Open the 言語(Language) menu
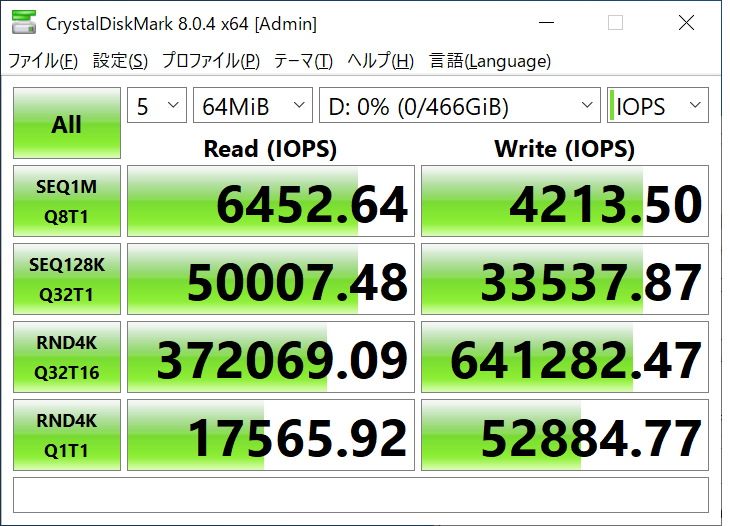The width and height of the screenshot is (730, 526). tap(490, 61)
